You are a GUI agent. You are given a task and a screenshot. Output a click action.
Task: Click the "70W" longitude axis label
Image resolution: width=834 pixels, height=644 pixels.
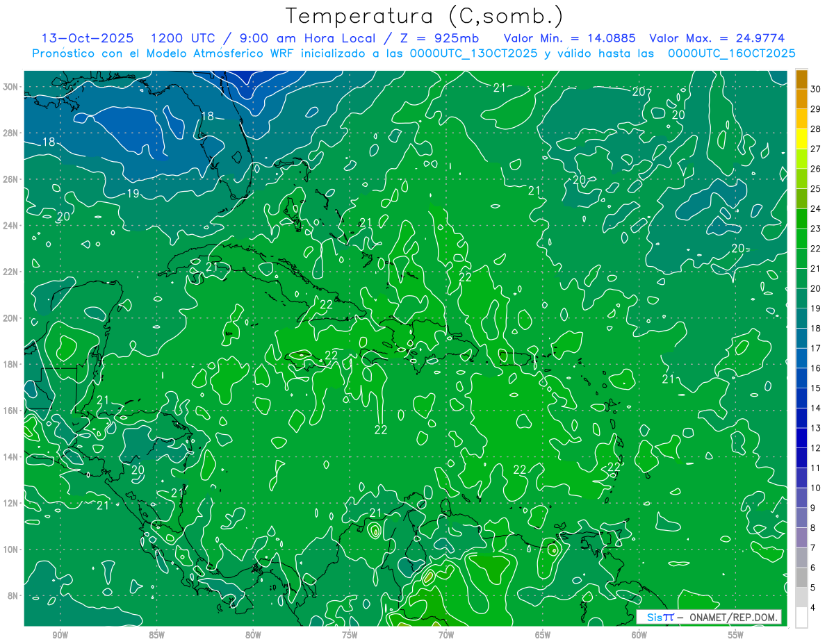446,635
